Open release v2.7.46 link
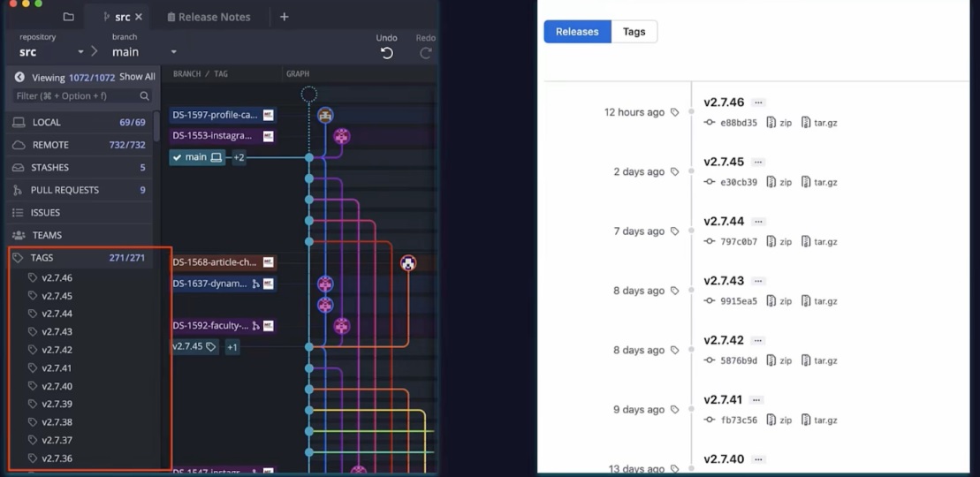The image size is (980, 477). [724, 102]
